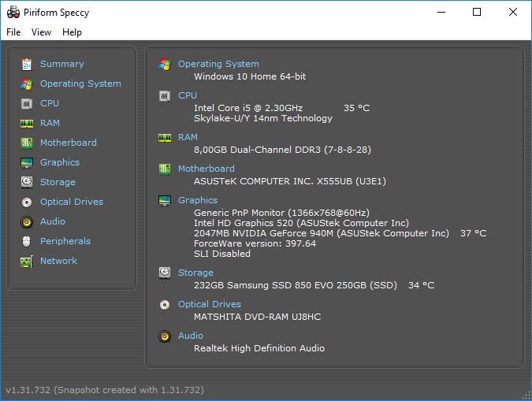Click 'Generic PnP Monitor' text line
Image resolution: width=532 pixels, height=401 pixels.
point(281,213)
